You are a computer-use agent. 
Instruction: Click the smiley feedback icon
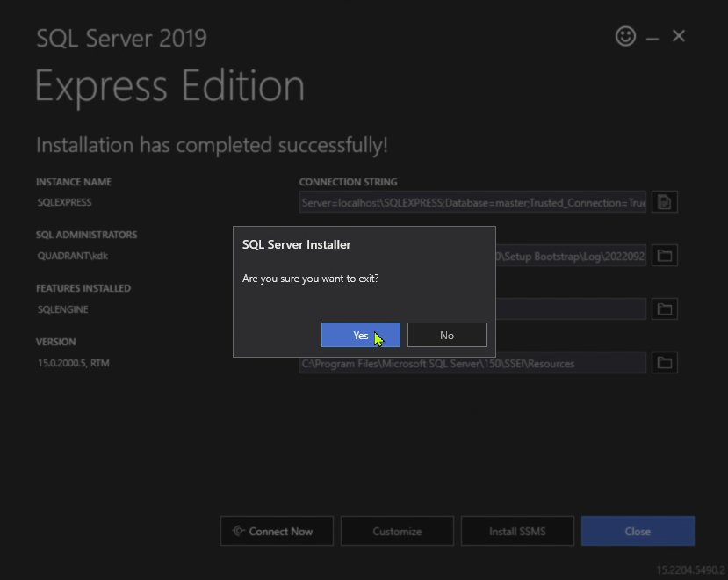point(625,36)
